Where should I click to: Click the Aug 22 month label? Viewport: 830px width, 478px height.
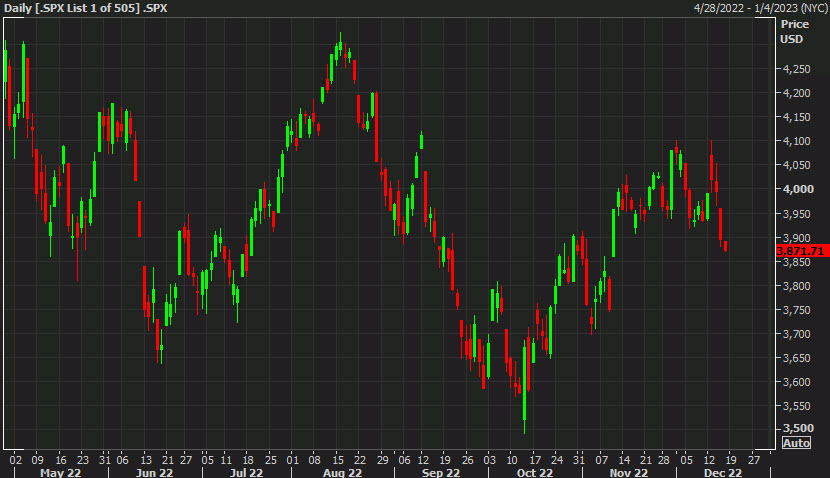(342, 472)
